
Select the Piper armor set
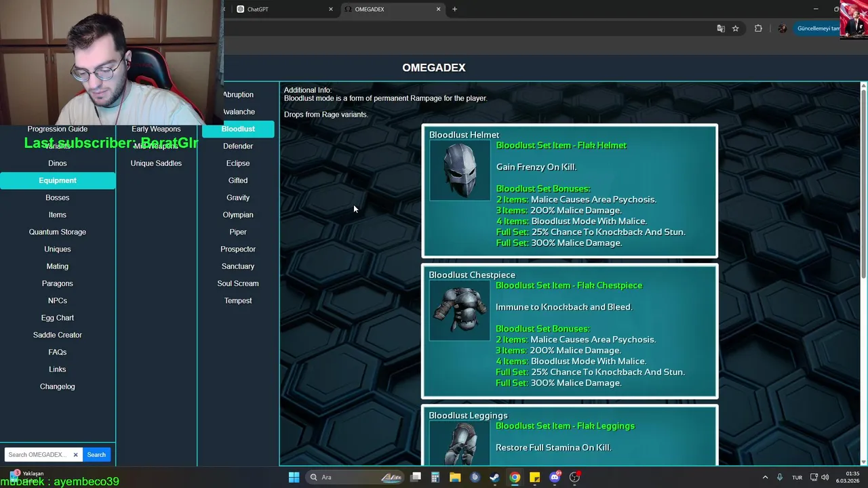coord(238,232)
